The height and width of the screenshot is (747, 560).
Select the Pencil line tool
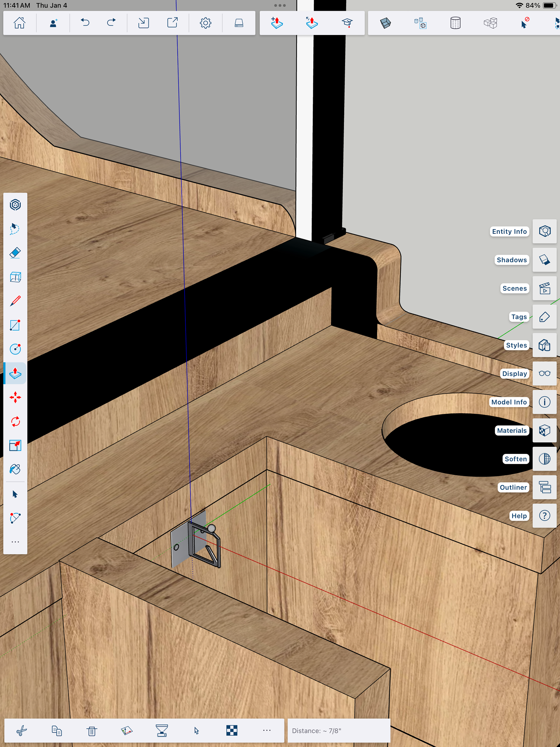tap(15, 300)
